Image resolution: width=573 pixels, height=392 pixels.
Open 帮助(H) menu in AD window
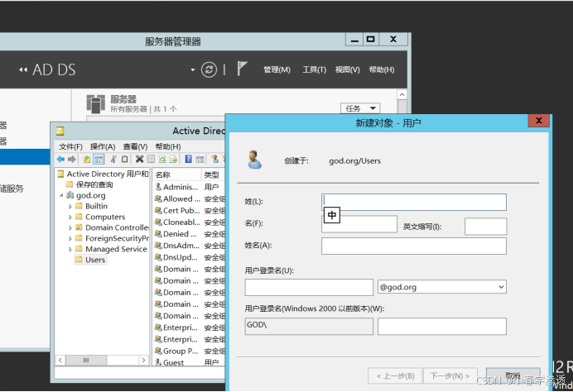pyautogui.click(x=168, y=146)
